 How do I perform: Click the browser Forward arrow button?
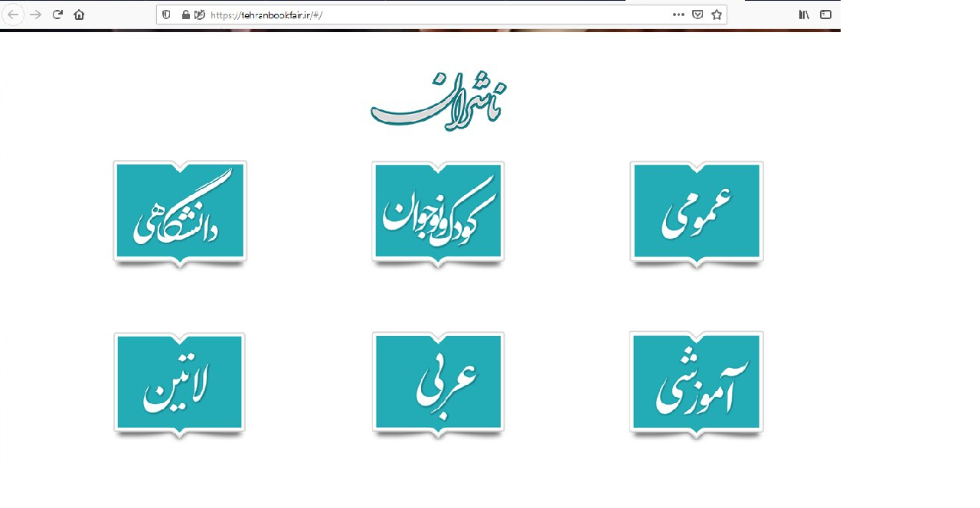[x=35, y=15]
